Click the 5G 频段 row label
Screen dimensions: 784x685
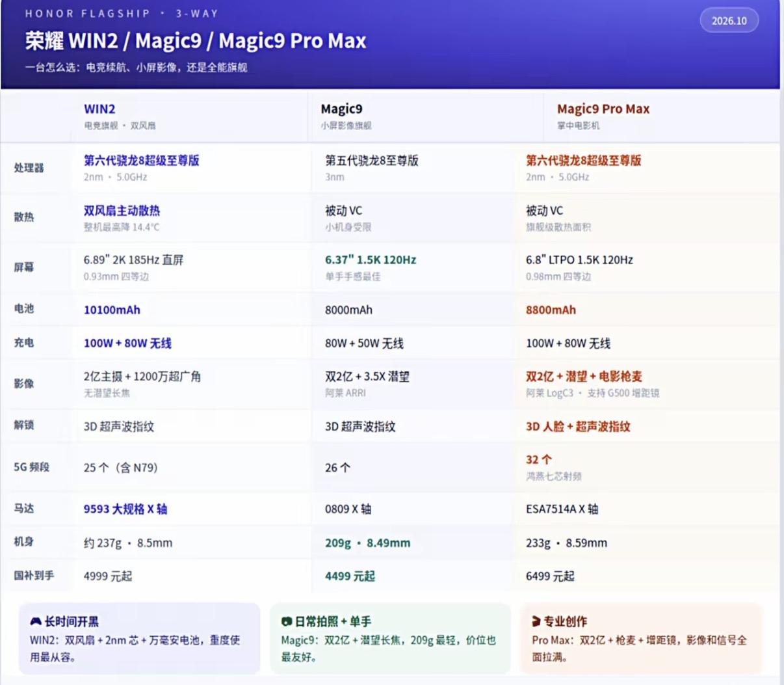(32, 467)
